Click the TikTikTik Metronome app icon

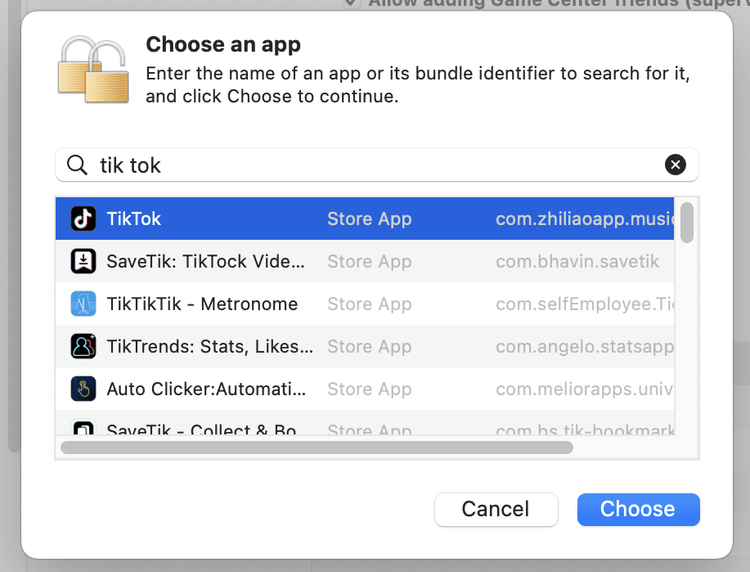point(83,304)
